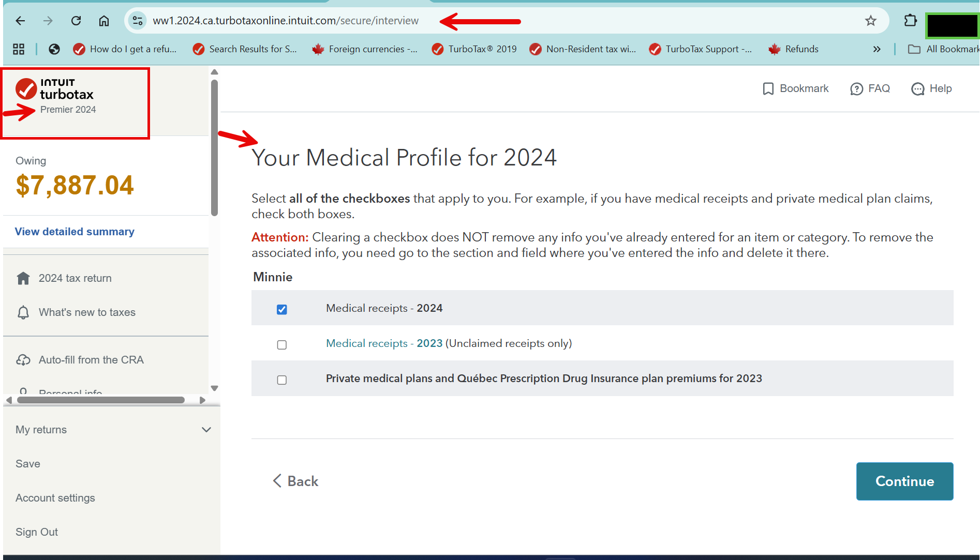Click the Intuit TurboTax logo

(x=55, y=89)
